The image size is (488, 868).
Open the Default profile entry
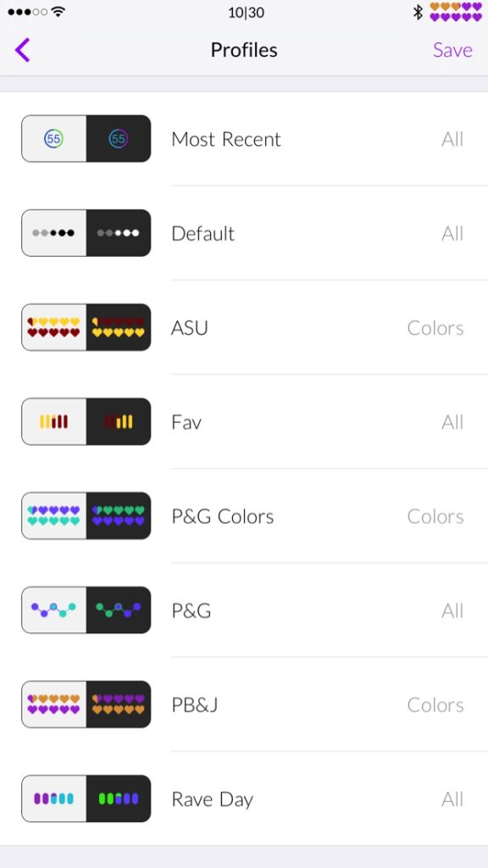(203, 232)
